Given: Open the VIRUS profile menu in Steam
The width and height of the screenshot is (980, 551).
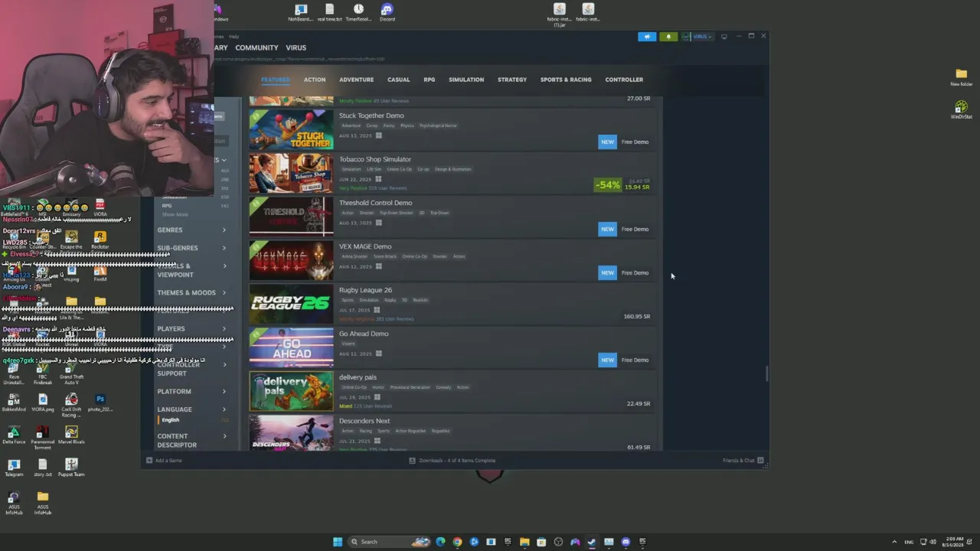Looking at the screenshot, I should [296, 47].
